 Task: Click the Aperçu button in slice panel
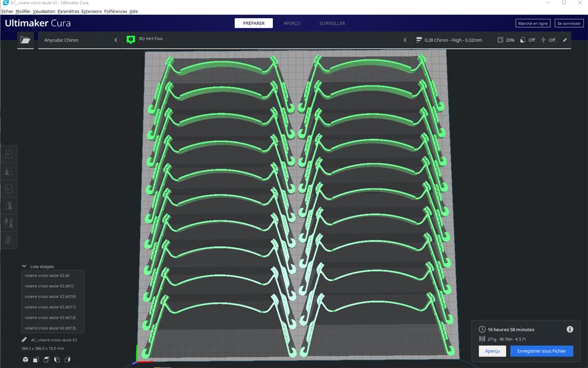tap(492, 351)
